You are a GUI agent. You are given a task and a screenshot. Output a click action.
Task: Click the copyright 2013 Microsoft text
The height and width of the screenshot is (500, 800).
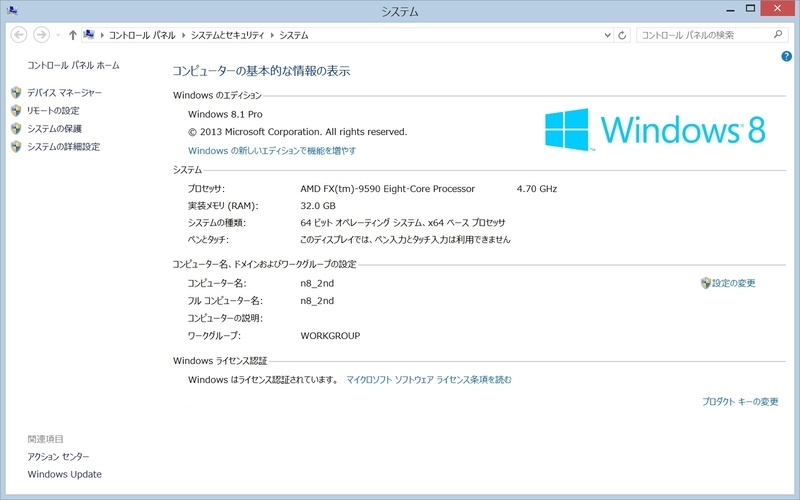click(x=297, y=132)
